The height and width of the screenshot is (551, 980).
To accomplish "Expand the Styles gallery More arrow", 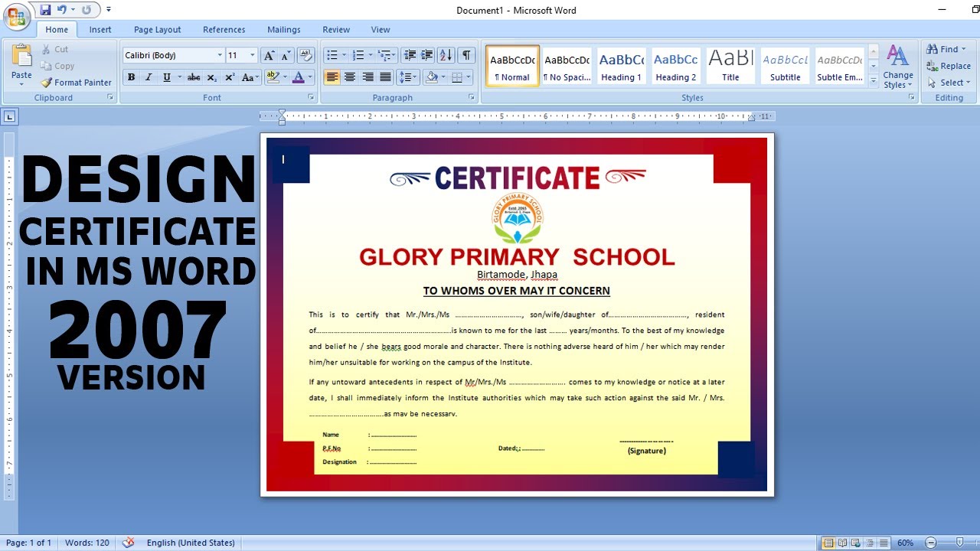I will coord(874,80).
